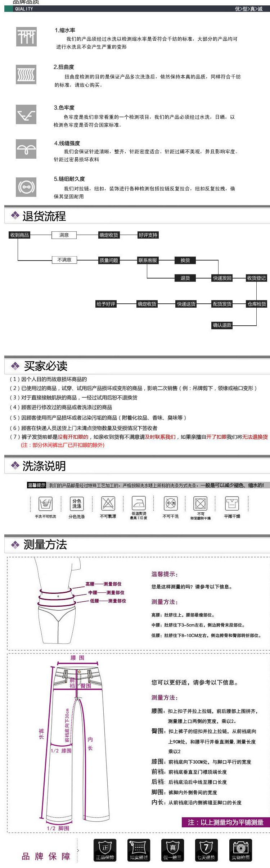The height and width of the screenshot is (868, 270).
Task: Click the 换货 flowchart box
Action: click(x=185, y=260)
